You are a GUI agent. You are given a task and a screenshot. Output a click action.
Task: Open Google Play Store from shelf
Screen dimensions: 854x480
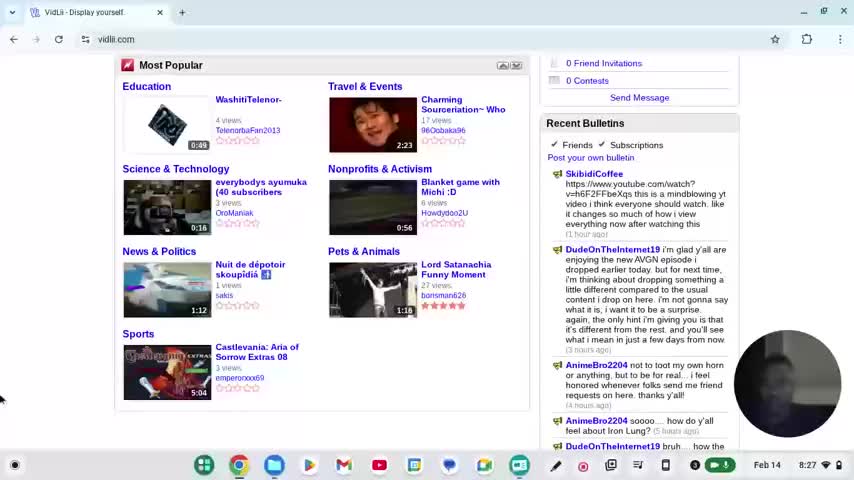point(309,465)
